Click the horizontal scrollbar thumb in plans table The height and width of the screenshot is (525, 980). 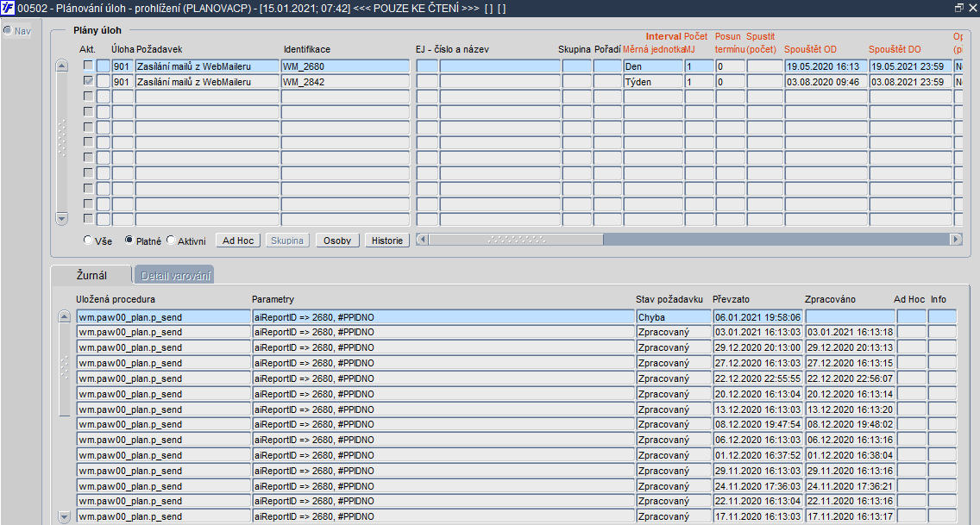click(x=516, y=239)
